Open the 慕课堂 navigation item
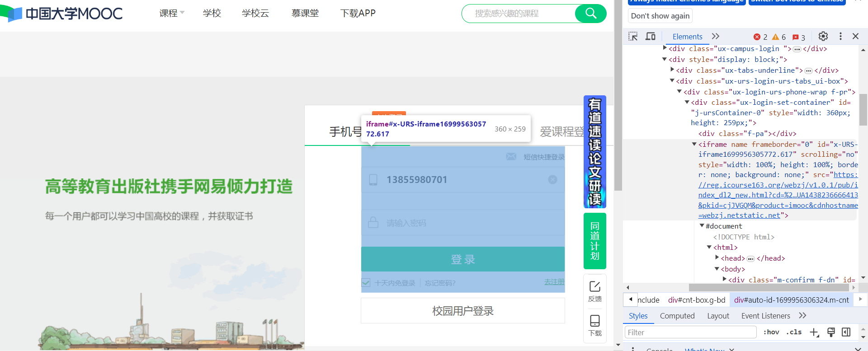Image resolution: width=868 pixels, height=351 pixels. point(305,14)
